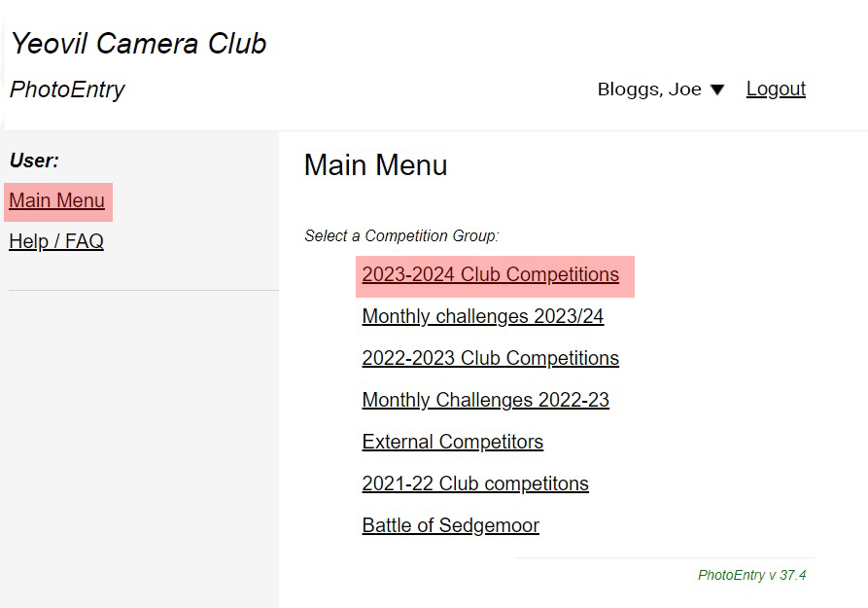Open the user dropdown arrow beside Bloggs, Joe
The height and width of the screenshot is (608, 868).
tap(717, 89)
